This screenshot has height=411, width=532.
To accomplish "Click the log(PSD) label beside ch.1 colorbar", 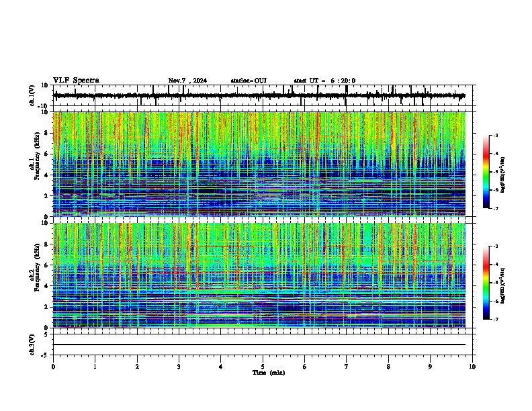I will pos(503,175).
